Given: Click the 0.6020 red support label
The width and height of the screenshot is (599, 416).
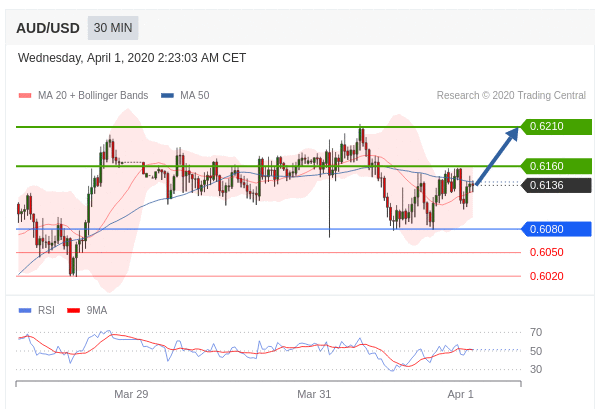Looking at the screenshot, I should point(546,276).
